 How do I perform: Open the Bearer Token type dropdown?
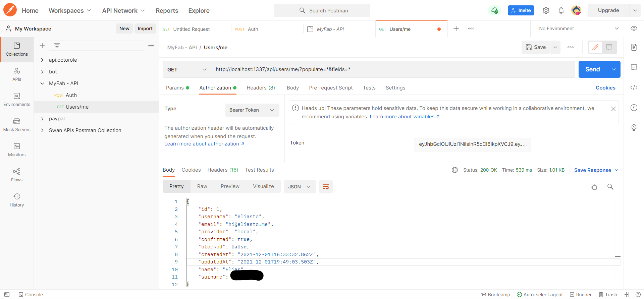pyautogui.click(x=252, y=110)
